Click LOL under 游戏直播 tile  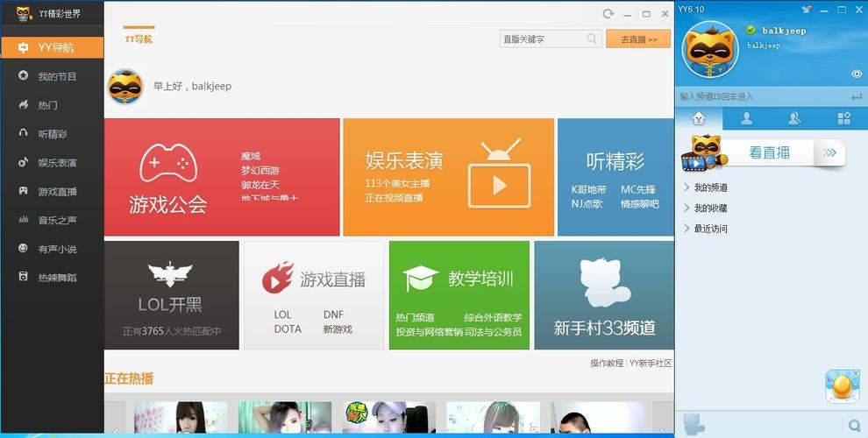(282, 314)
